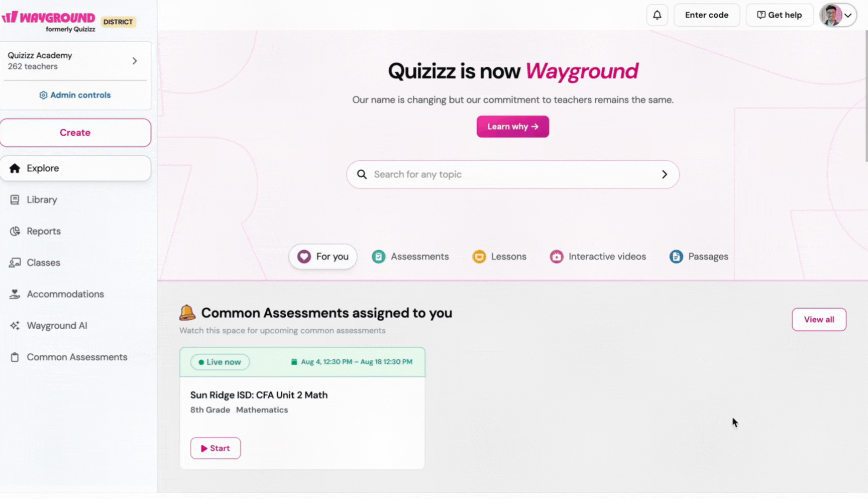Click the For you heart icon
The width and height of the screenshot is (868, 499).
[x=304, y=257]
